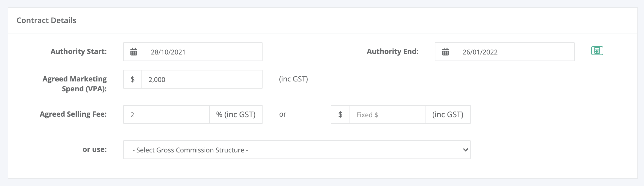Click the Agreed Selling Fee label
Viewport: 644px width, 186px height.
pyautogui.click(x=73, y=114)
